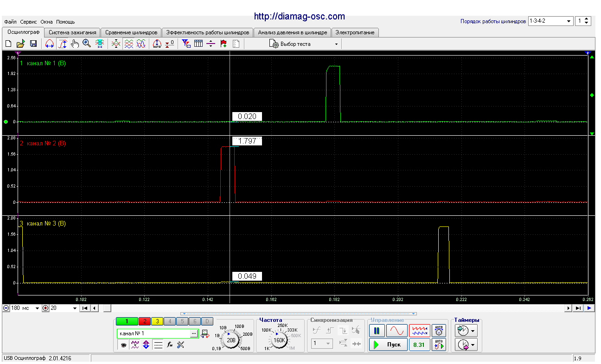Open channel settings wrench icon
Image resolution: width=601 pixels, height=364 pixels.
[x=181, y=345]
